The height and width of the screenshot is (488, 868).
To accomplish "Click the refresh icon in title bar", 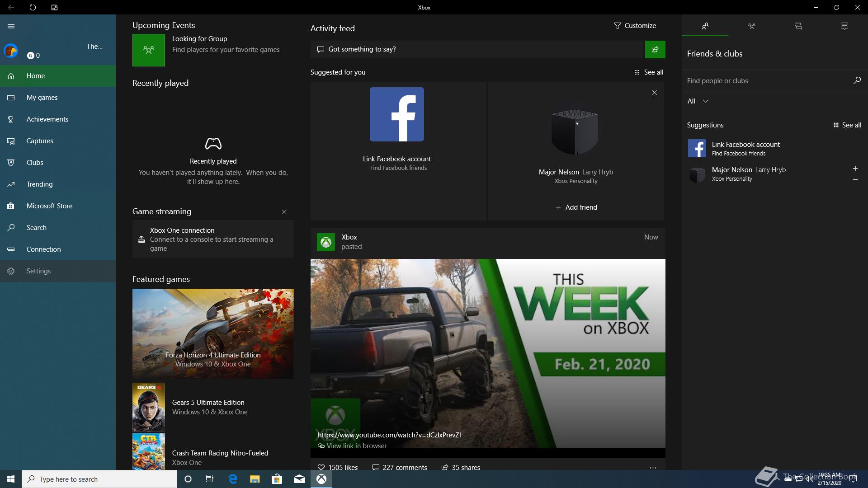I will [33, 7].
